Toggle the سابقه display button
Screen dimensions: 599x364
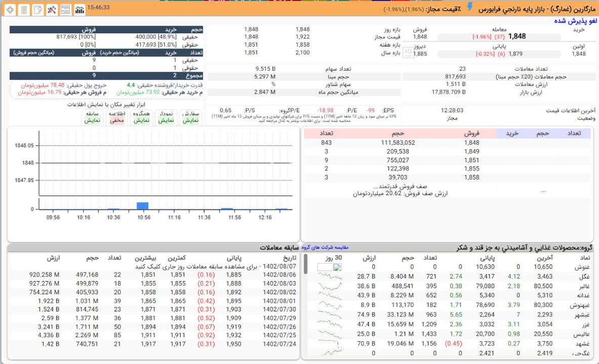[x=92, y=117]
